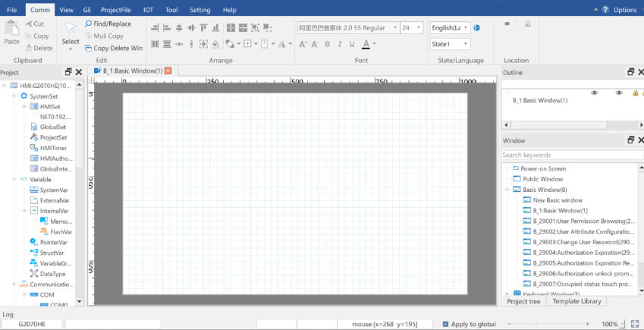Toggle the eye icon in Location group

pos(507,24)
